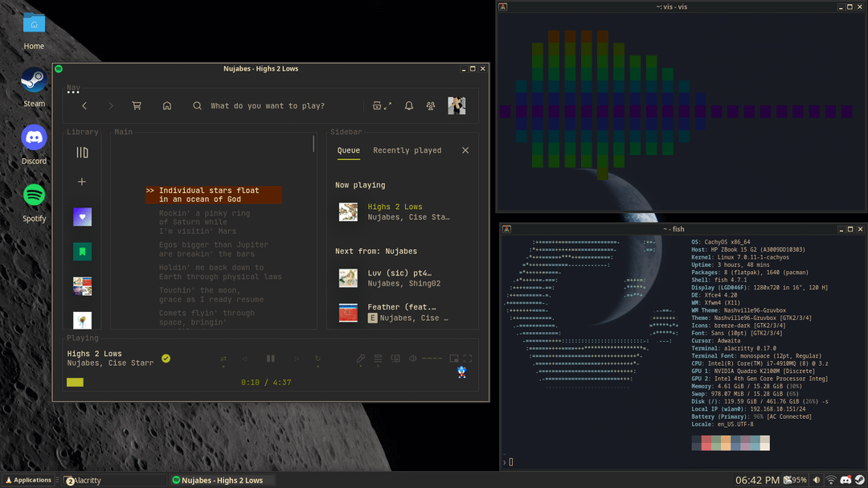Skip to previous track

[244, 359]
